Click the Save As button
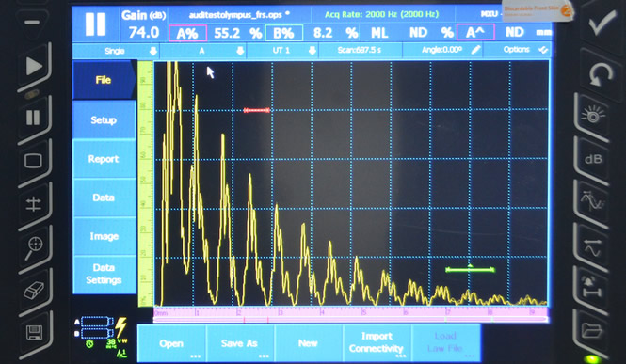Image resolution: width=626 pixels, height=364 pixels. click(240, 343)
